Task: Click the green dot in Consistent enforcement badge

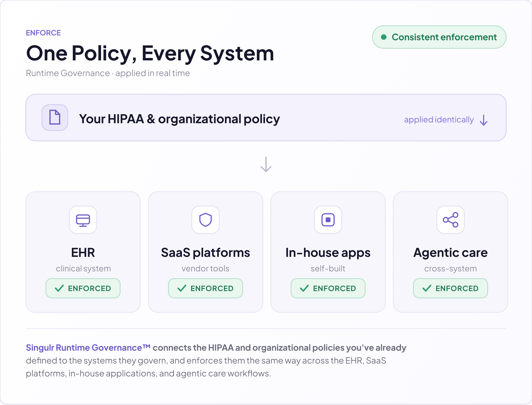Action: [x=384, y=37]
